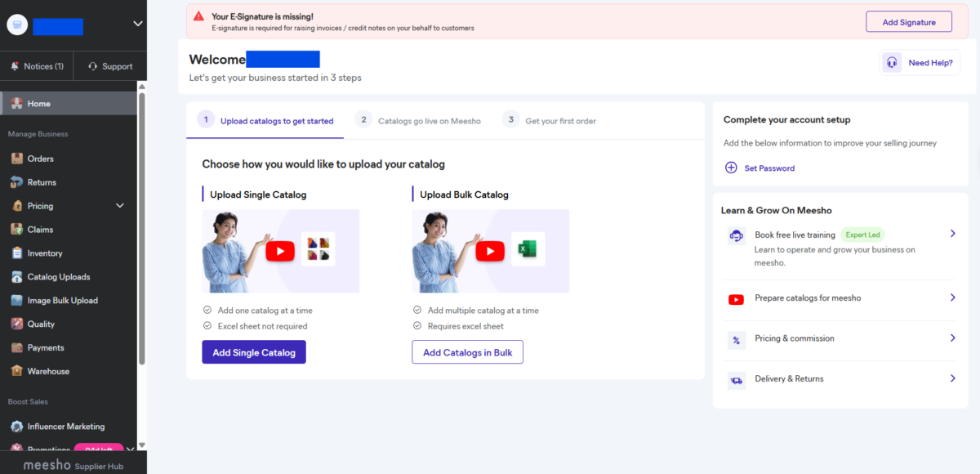The width and height of the screenshot is (980, 474).
Task: Click the Quality menu label
Action: 41,324
